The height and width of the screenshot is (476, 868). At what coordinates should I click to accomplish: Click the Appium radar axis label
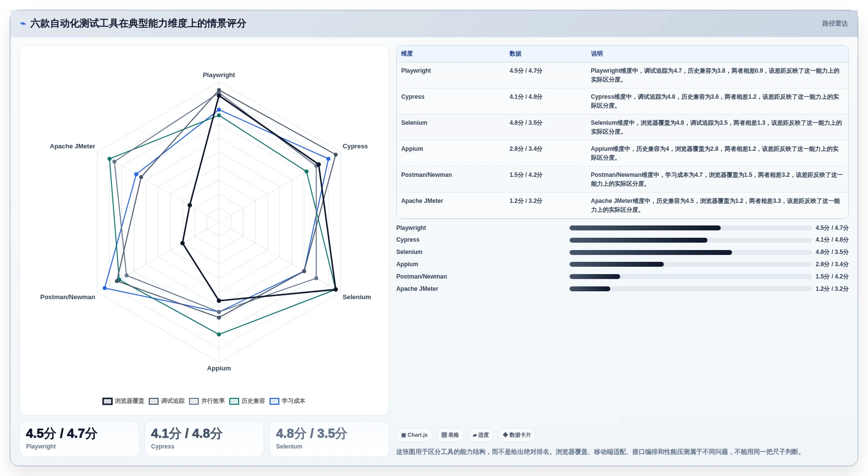(x=219, y=368)
